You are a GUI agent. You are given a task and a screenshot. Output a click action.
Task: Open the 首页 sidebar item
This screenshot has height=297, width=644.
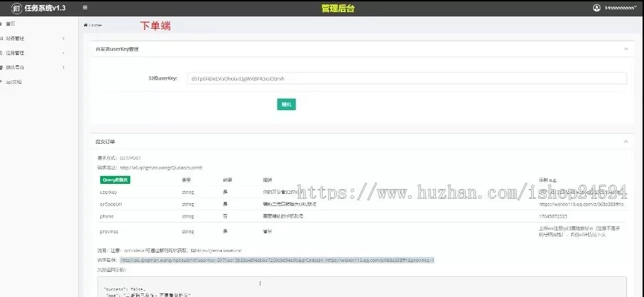click(11, 24)
